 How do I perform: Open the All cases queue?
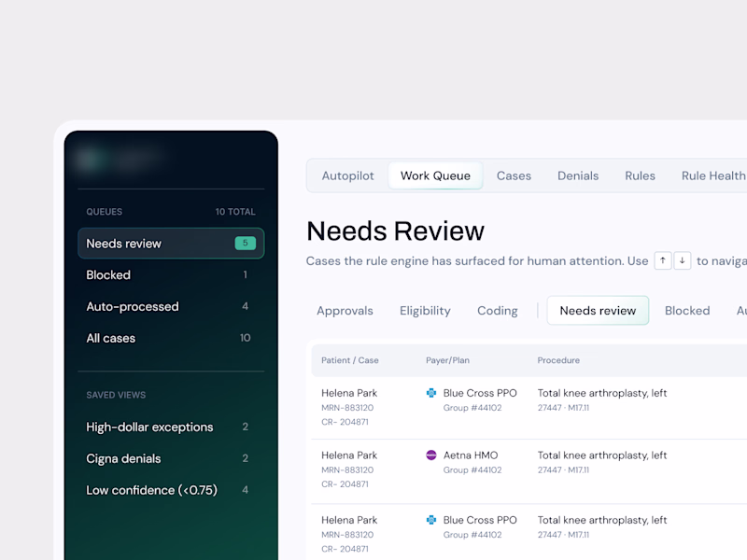coord(171,338)
